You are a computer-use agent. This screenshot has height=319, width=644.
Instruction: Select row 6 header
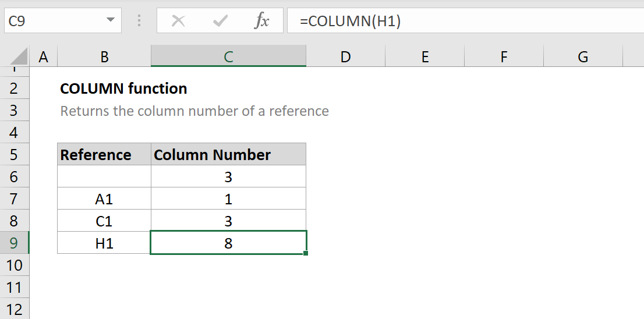click(x=15, y=176)
